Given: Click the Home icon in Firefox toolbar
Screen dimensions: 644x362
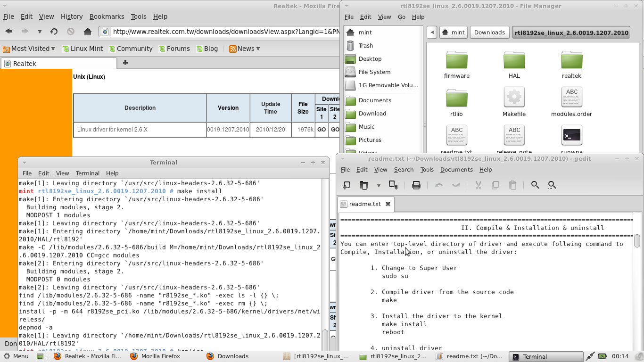Looking at the screenshot, I should pyautogui.click(x=88, y=31).
